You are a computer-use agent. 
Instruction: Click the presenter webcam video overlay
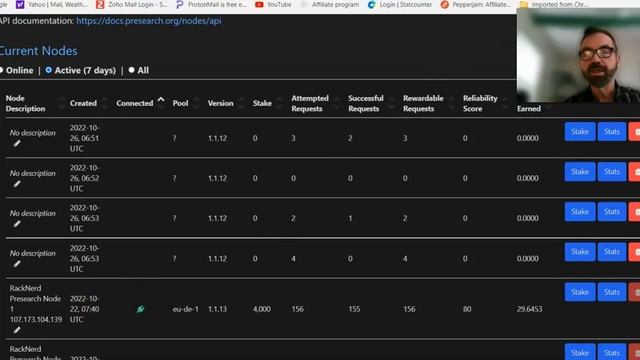[578, 55]
